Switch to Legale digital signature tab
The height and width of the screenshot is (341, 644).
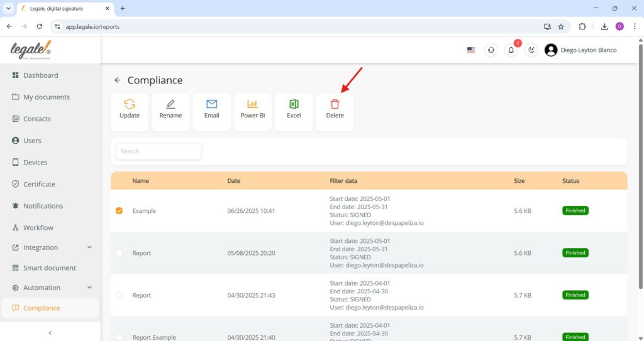[65, 9]
